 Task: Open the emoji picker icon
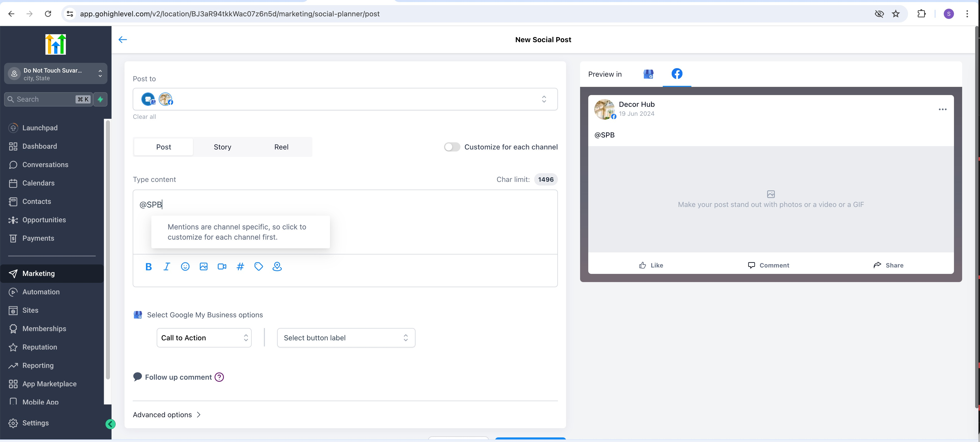(185, 266)
